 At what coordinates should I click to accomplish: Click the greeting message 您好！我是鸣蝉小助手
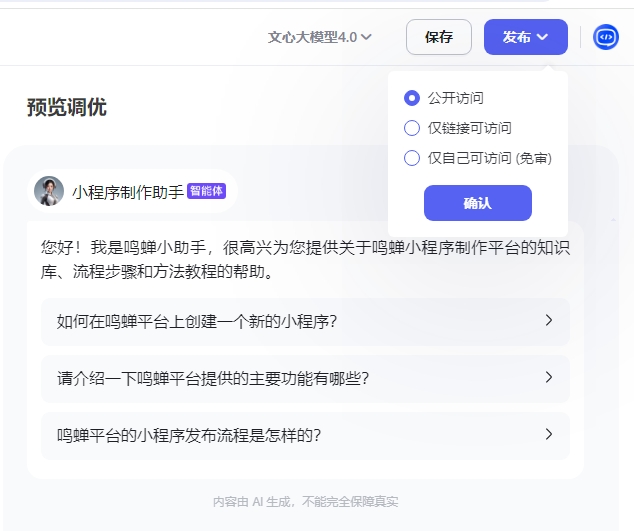click(305, 259)
